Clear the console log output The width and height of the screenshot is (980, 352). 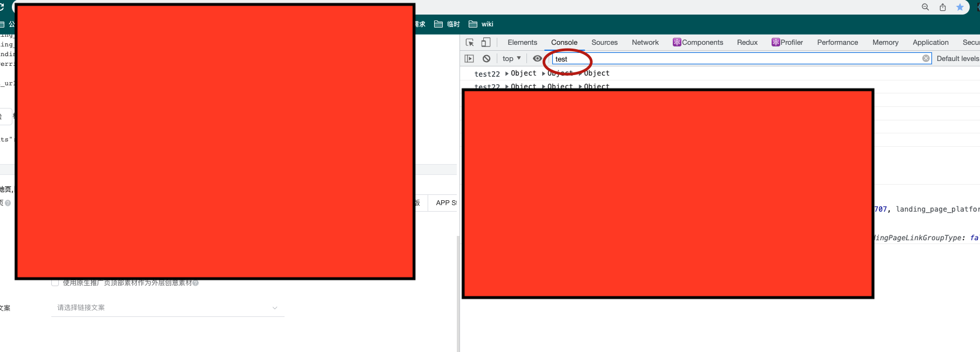pyautogui.click(x=486, y=58)
